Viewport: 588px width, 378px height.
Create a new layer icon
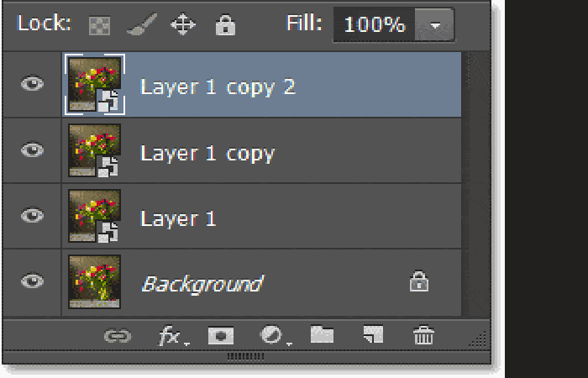[x=373, y=334]
